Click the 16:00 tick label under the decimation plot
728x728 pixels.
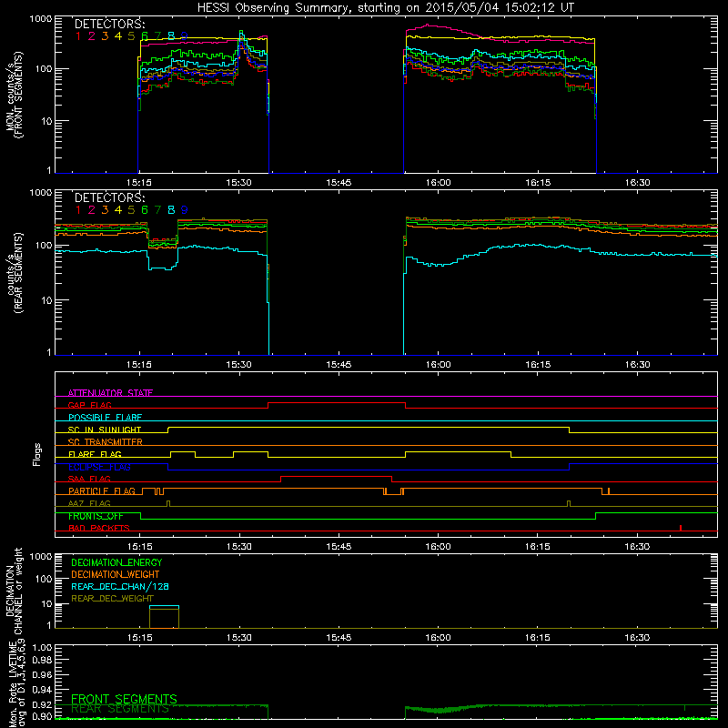pos(438,638)
